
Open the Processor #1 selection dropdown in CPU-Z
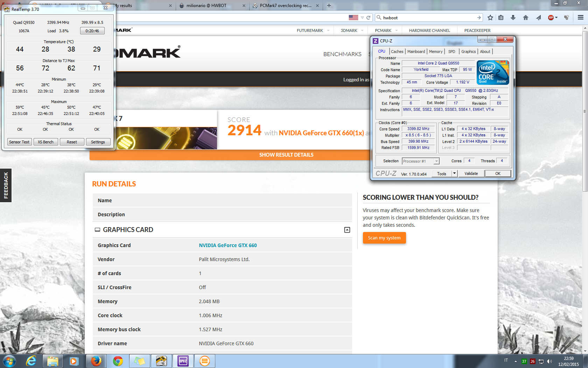(x=436, y=161)
